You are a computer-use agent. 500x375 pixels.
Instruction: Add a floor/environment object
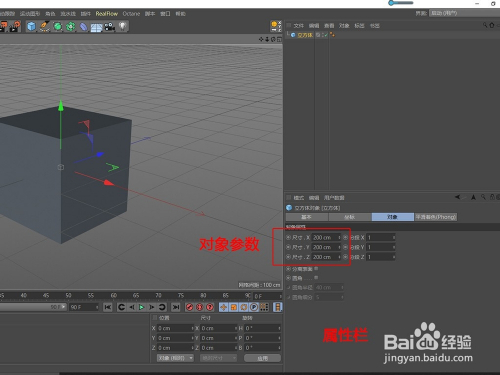pyautogui.click(x=96, y=27)
